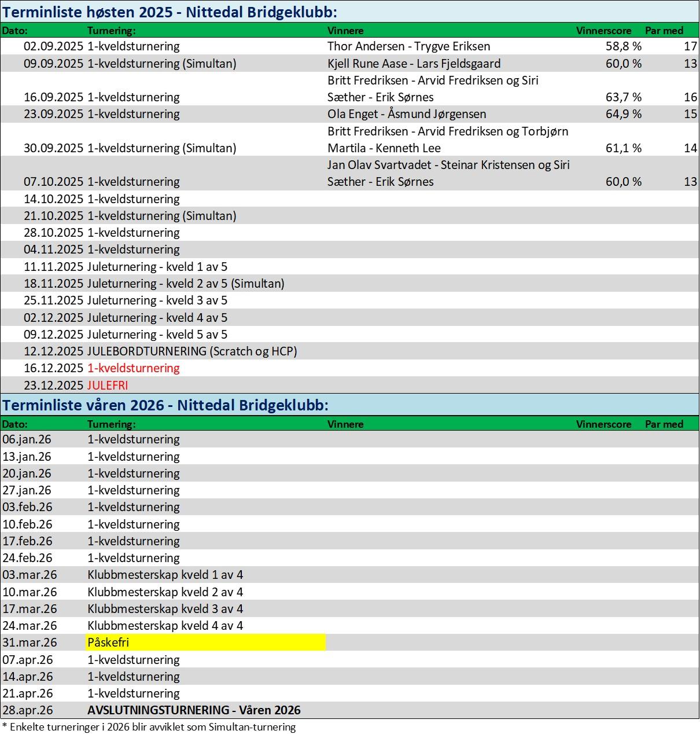Viewport: 700px width, 734px height.
Task: Click Klubbmesterskap kveld 4 av 4
Action: 165,626
